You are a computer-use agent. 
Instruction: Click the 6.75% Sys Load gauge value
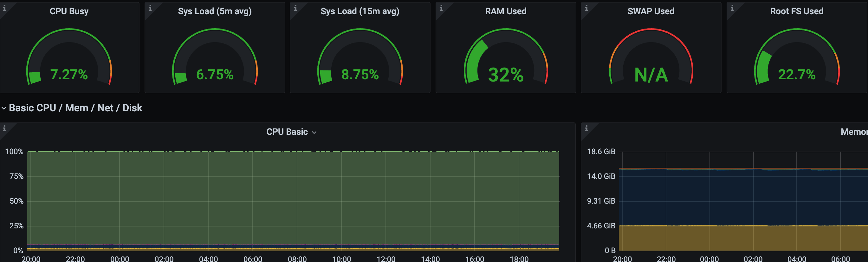(x=215, y=75)
